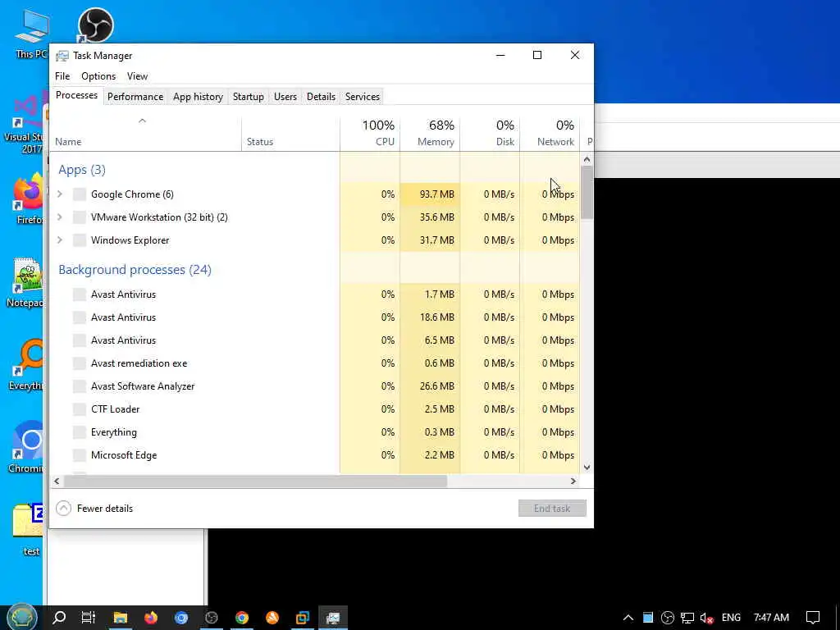Click the horizontal scrollbar thumb
The height and width of the screenshot is (630, 840).
click(256, 481)
